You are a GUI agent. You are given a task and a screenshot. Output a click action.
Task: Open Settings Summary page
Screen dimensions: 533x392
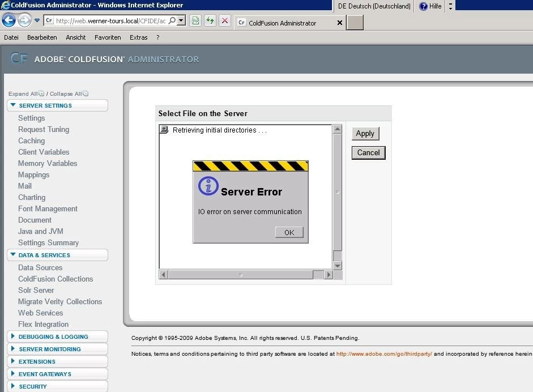click(48, 243)
